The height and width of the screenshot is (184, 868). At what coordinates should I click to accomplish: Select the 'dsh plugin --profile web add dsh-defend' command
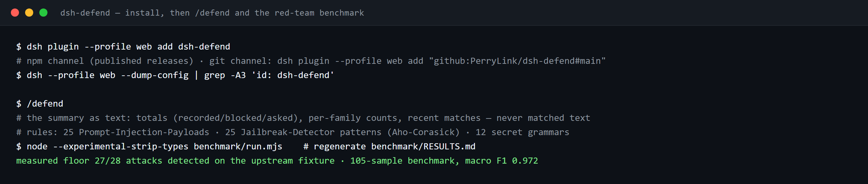[x=129, y=47]
